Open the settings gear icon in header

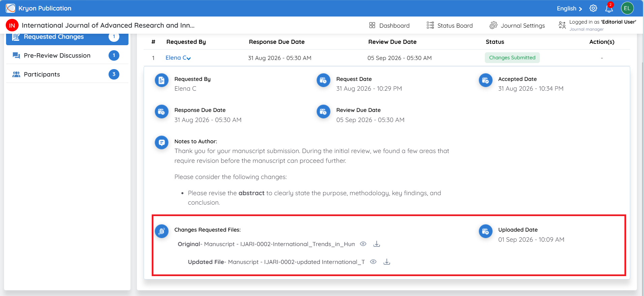point(593,8)
